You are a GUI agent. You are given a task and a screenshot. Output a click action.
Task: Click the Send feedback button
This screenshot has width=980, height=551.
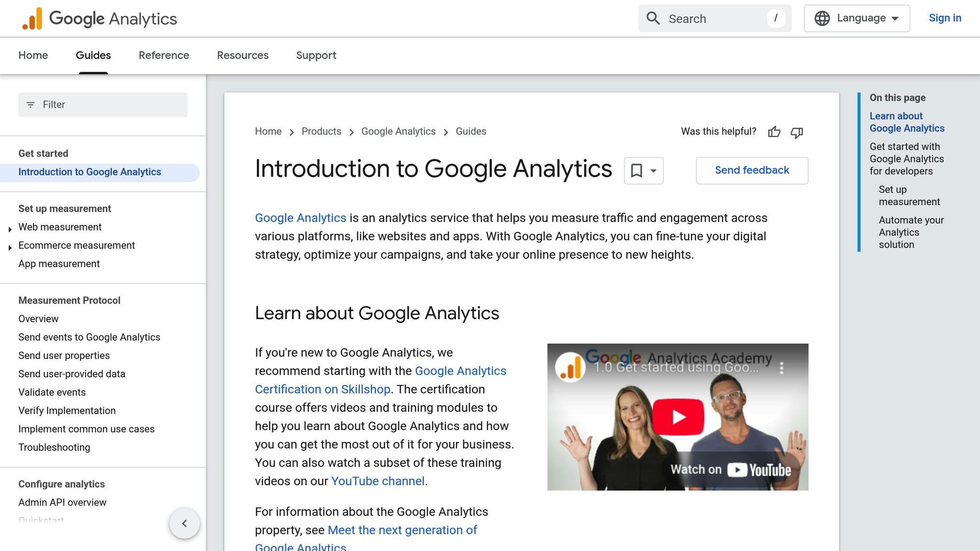(x=751, y=170)
